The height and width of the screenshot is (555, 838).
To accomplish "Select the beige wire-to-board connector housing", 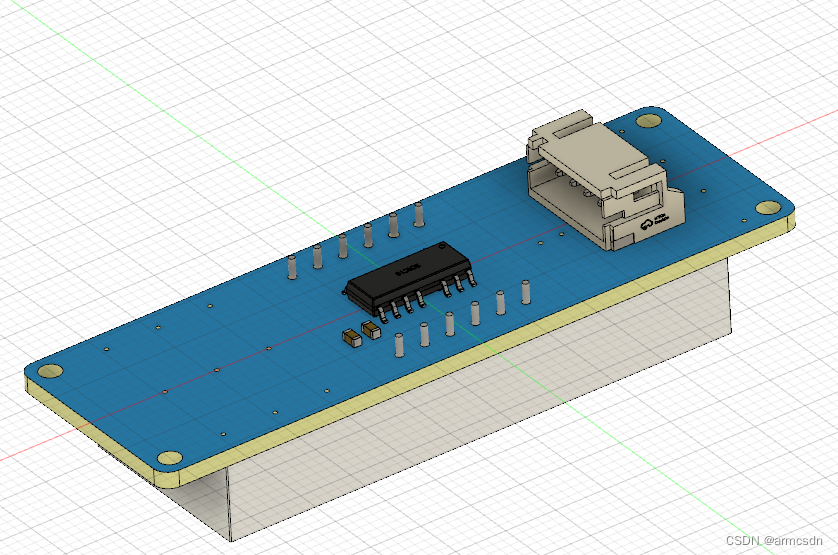I will point(604,179).
